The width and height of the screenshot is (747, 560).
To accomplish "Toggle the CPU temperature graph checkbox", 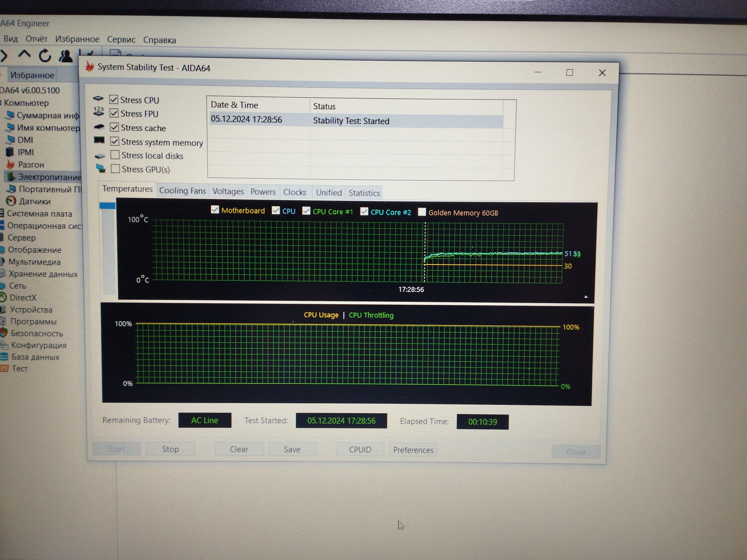I will (276, 210).
